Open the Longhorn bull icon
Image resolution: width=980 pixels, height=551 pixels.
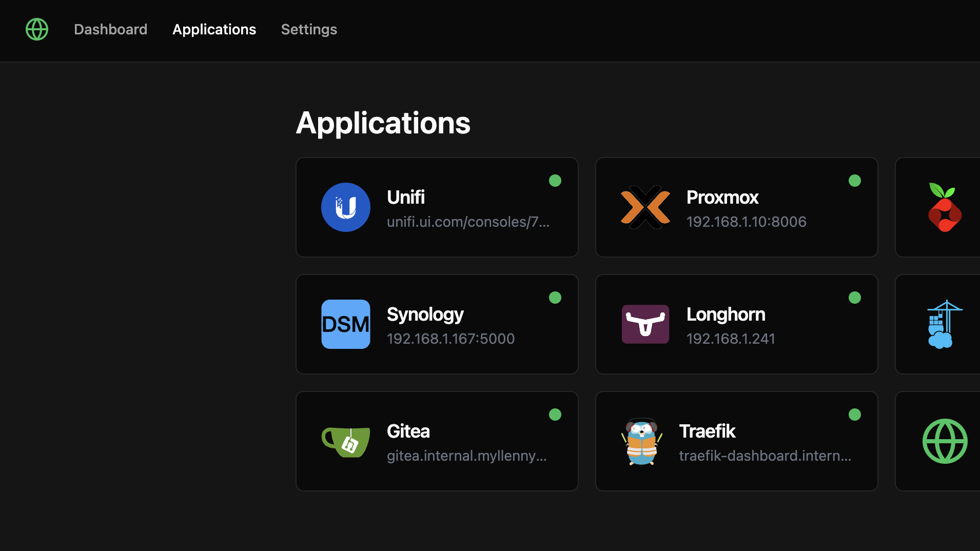click(x=645, y=324)
